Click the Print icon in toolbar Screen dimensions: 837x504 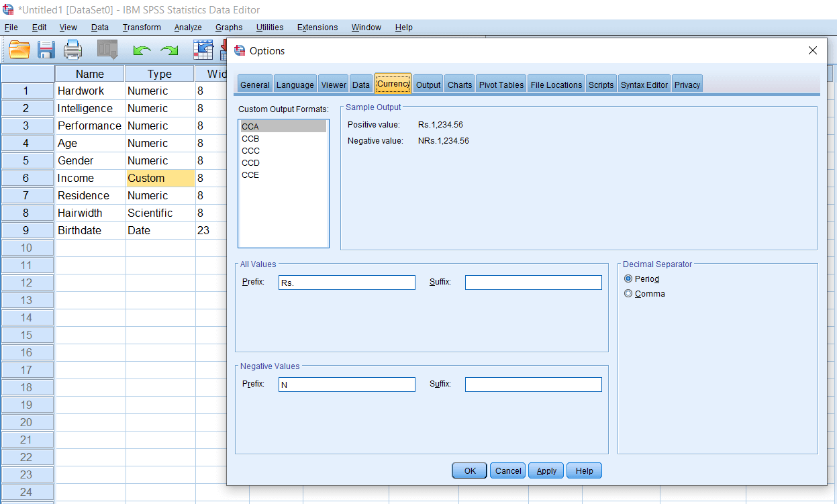tap(72, 50)
